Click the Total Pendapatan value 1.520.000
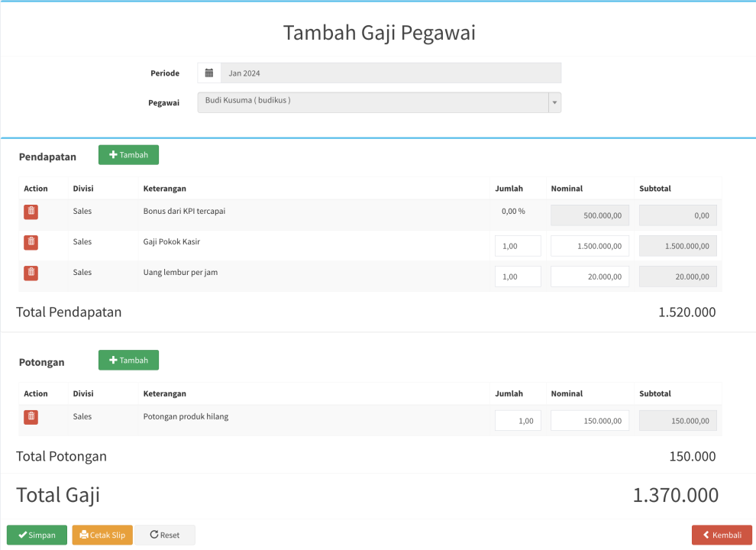The height and width of the screenshot is (550, 756). coord(687,312)
